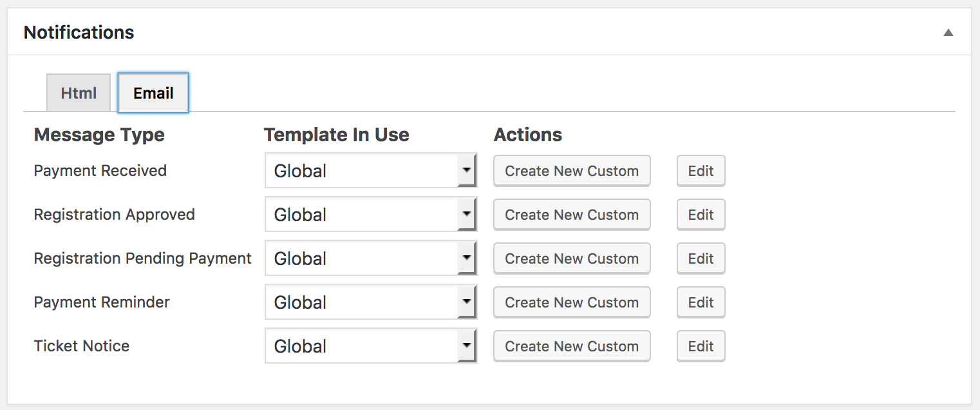Edit the Payment Reminder template
980x410 pixels.
pos(701,302)
